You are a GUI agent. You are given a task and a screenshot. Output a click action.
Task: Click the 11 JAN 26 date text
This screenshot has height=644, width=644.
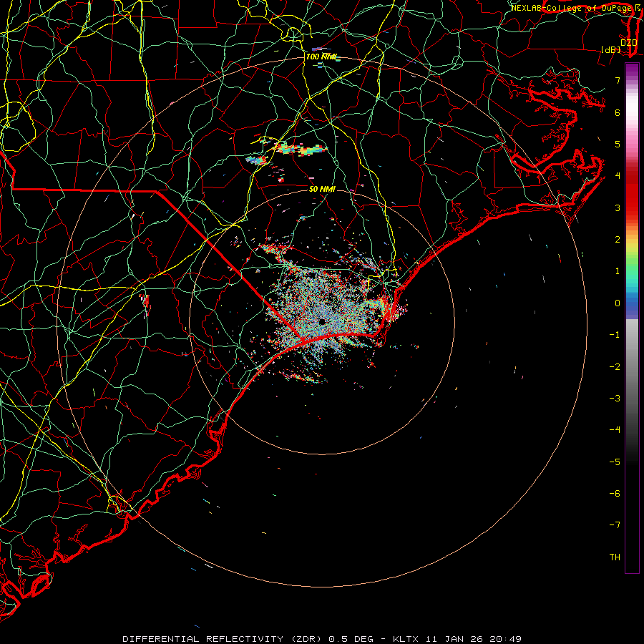454,639
